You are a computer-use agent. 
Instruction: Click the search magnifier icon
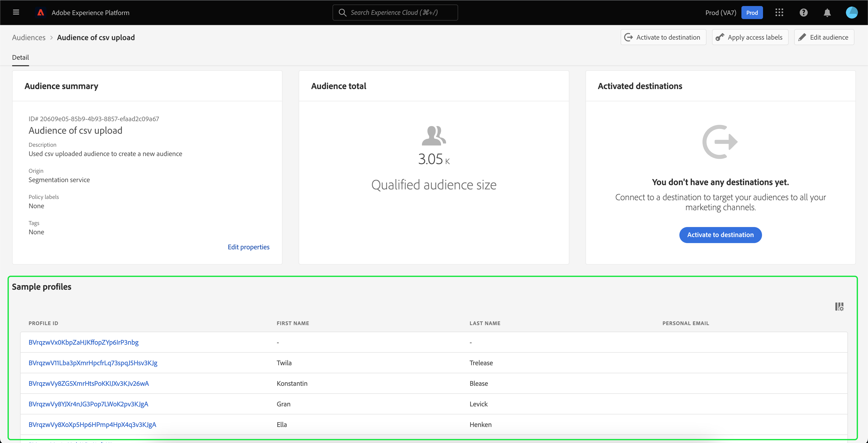pyautogui.click(x=342, y=13)
